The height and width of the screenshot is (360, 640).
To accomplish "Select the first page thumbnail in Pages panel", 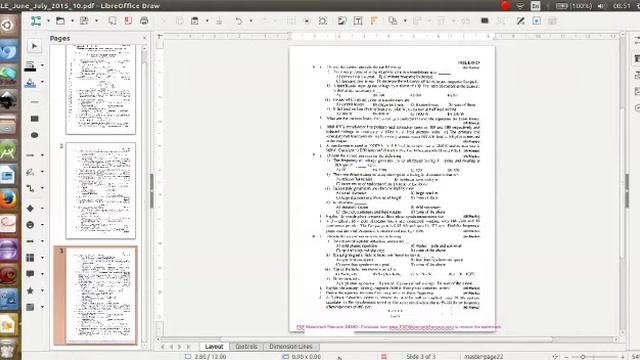I will [x=101, y=89].
